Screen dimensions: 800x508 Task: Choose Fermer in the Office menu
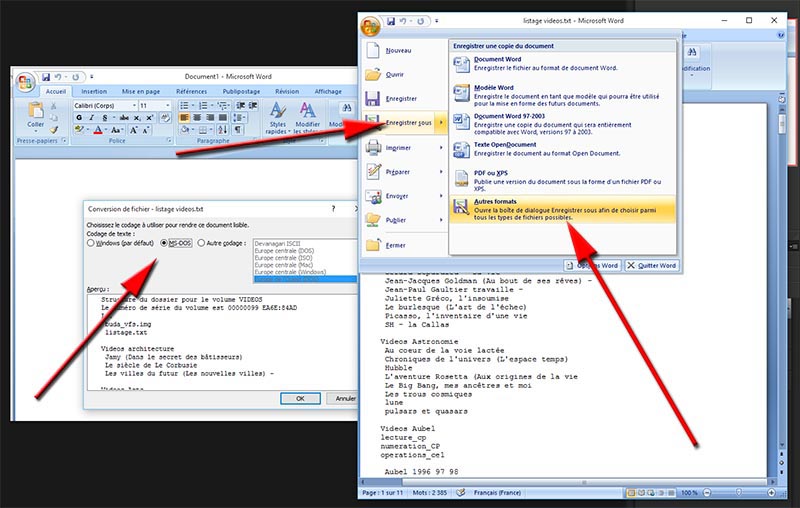(404, 245)
